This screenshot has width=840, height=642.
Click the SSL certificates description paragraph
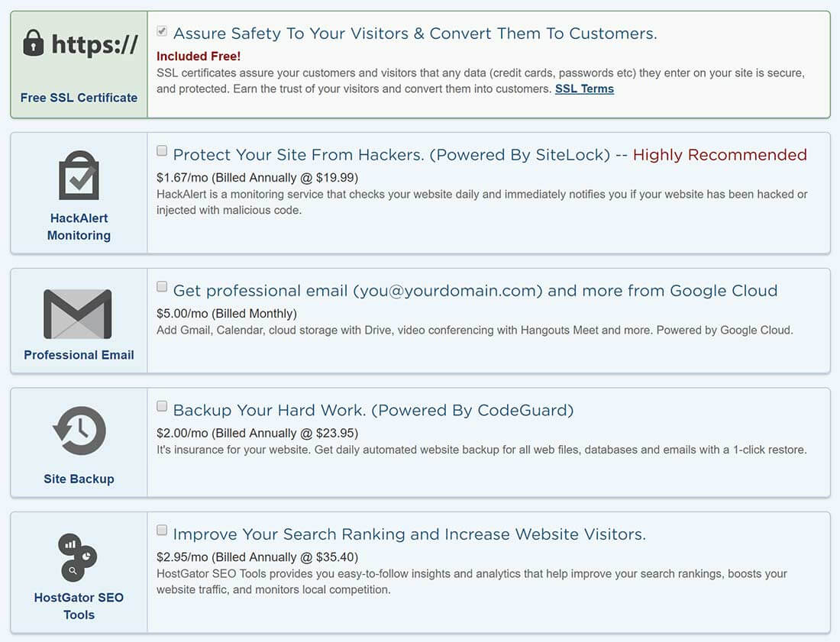coord(480,81)
